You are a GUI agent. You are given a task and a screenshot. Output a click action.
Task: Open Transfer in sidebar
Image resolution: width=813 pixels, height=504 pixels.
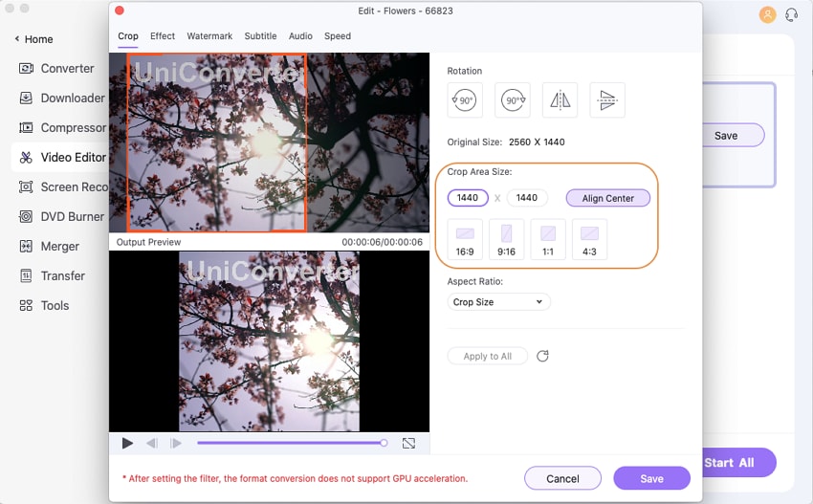[52, 275]
